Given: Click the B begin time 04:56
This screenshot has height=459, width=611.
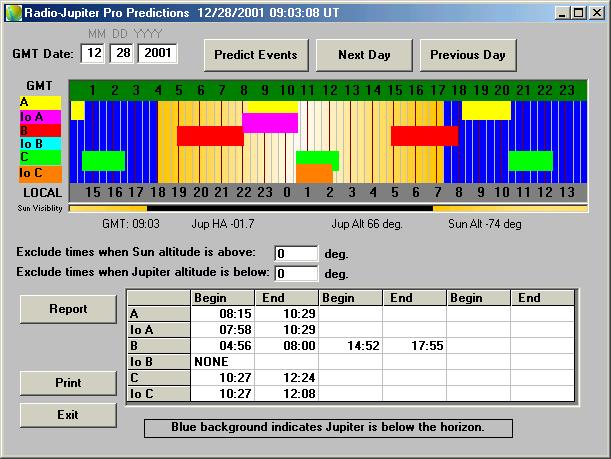Looking at the screenshot, I should (x=223, y=346).
